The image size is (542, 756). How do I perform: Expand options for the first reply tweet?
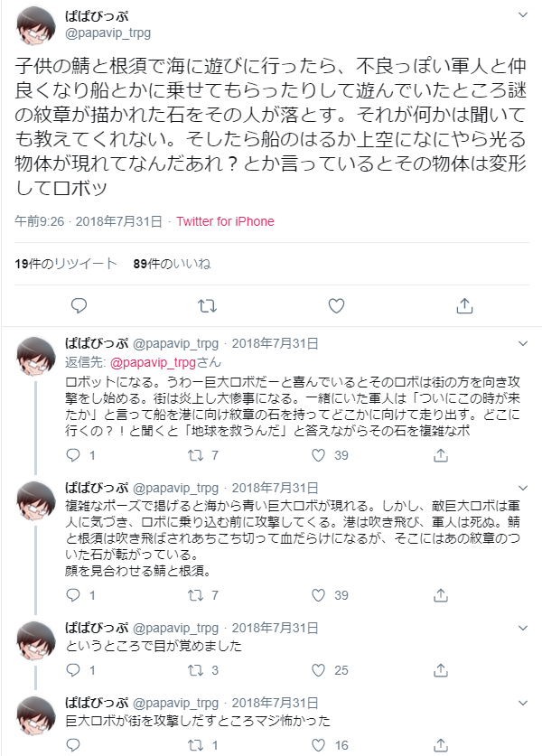coord(523,343)
